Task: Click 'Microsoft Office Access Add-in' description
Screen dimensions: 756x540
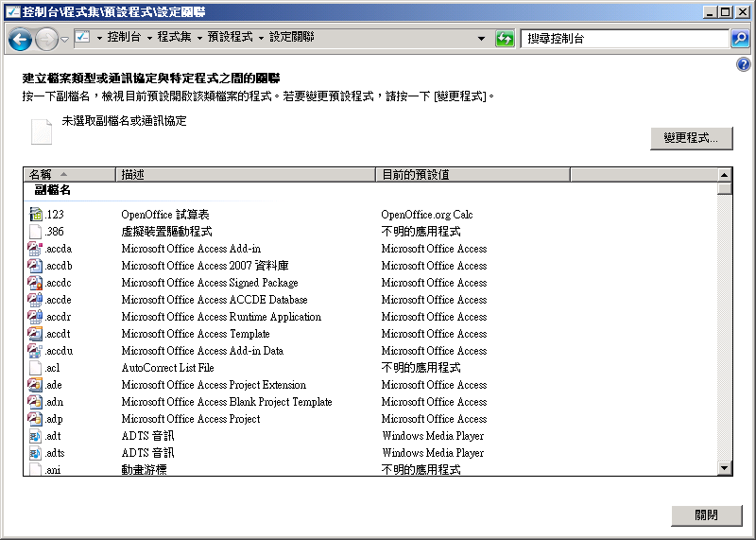Action: point(191,249)
